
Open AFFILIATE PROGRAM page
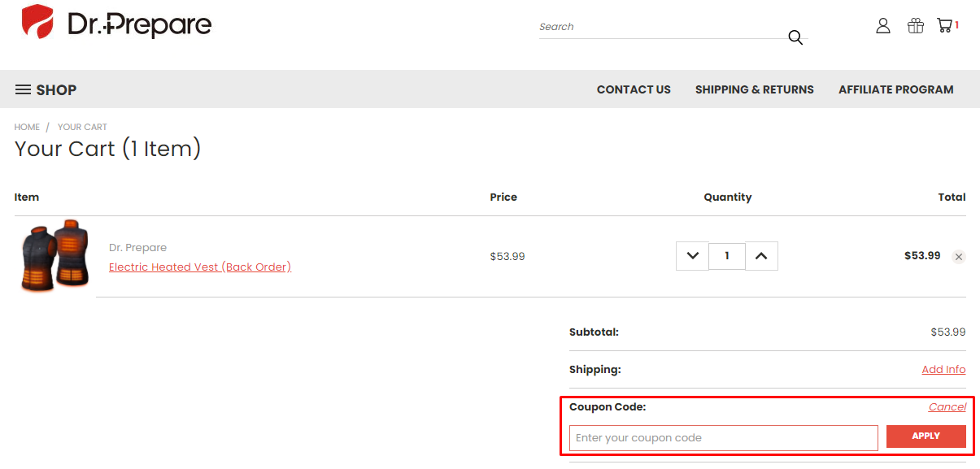coord(895,89)
